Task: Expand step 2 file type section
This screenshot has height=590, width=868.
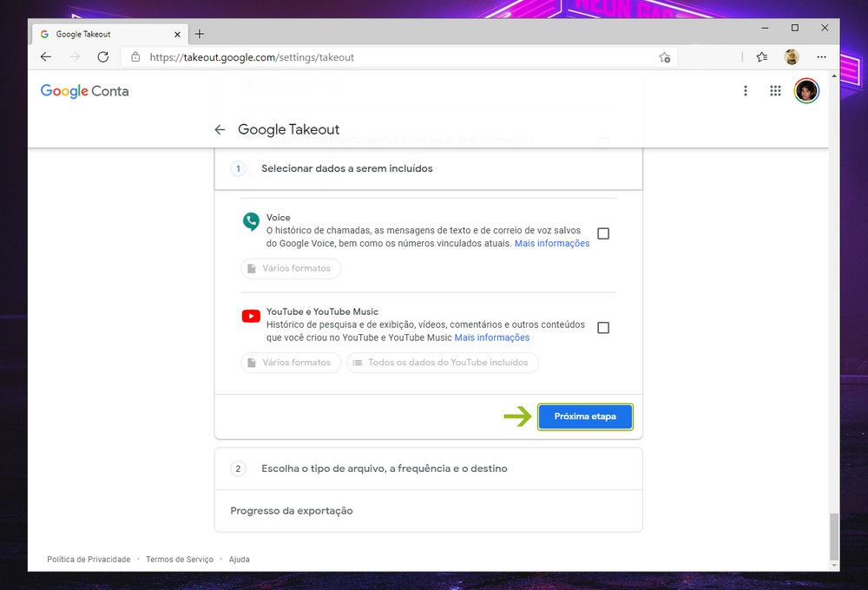Action: click(428, 469)
